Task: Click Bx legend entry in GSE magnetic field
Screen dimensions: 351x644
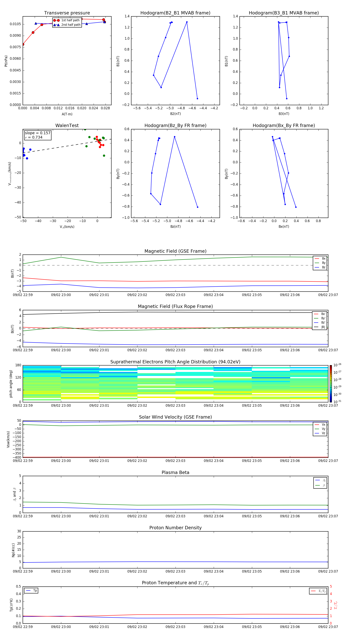Action: click(x=320, y=259)
